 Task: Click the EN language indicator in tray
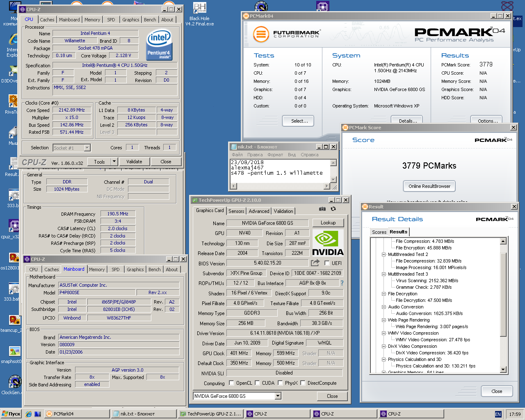(498, 414)
